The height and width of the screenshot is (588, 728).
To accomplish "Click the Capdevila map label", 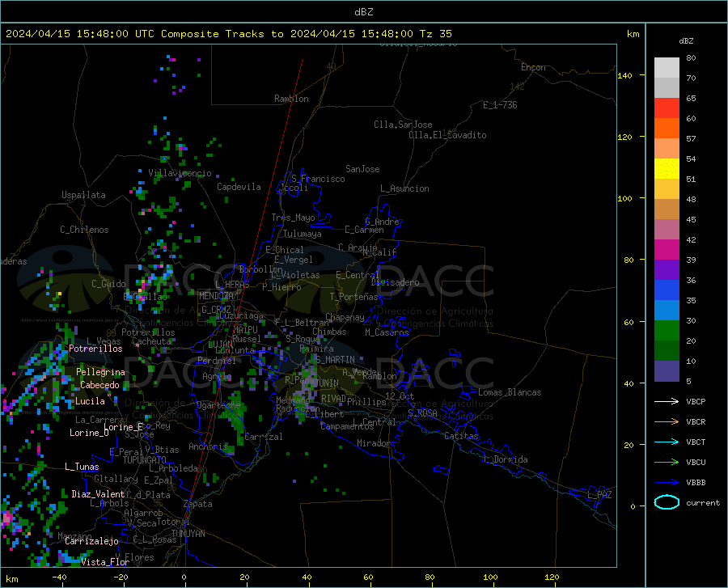I will (239, 187).
